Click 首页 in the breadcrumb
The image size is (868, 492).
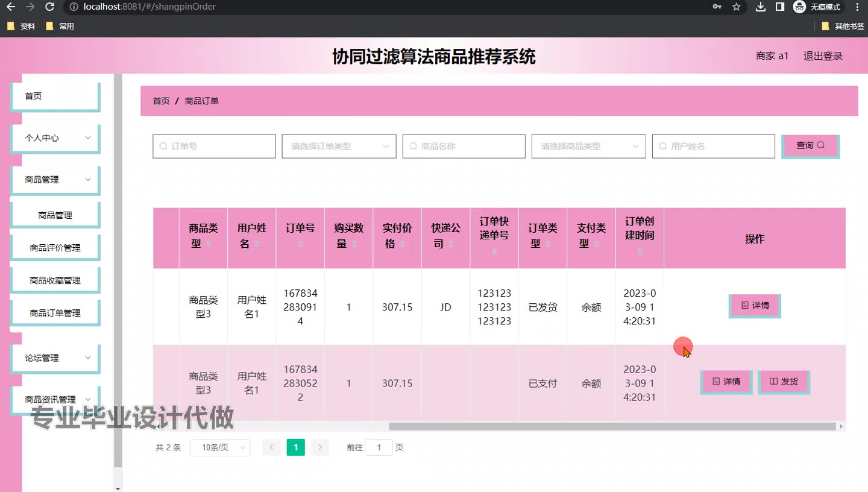[x=161, y=101]
